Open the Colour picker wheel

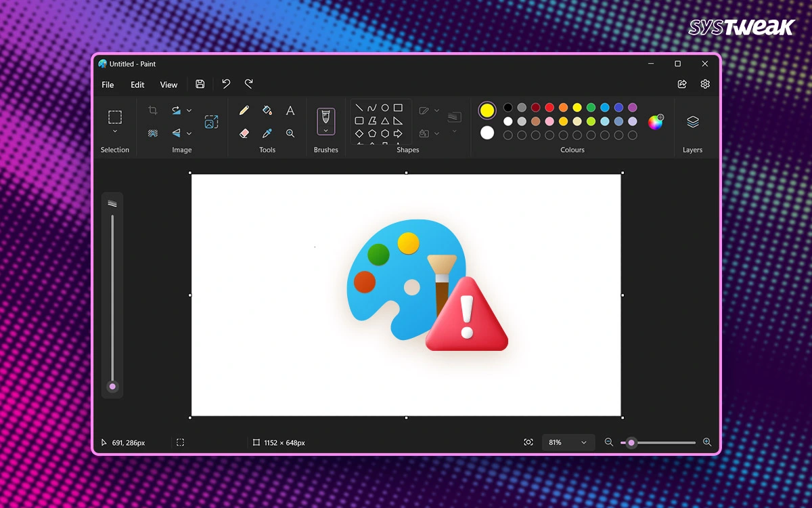[x=656, y=121]
